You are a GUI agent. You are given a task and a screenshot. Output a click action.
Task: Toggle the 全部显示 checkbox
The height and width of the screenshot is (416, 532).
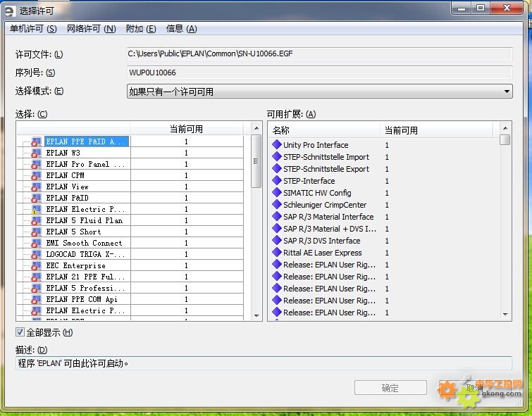coord(20,332)
